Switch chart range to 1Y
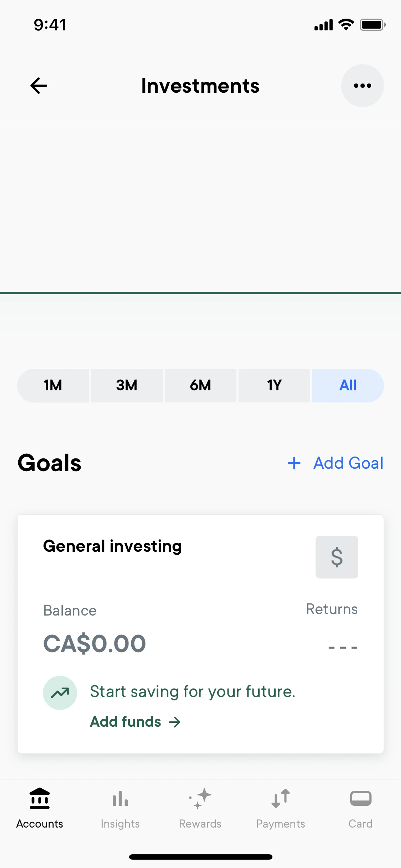 coord(274,385)
